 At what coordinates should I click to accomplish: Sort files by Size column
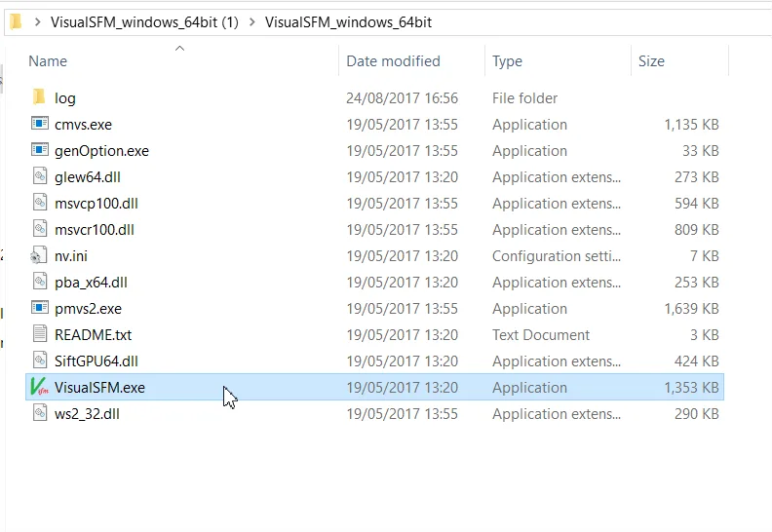click(651, 61)
